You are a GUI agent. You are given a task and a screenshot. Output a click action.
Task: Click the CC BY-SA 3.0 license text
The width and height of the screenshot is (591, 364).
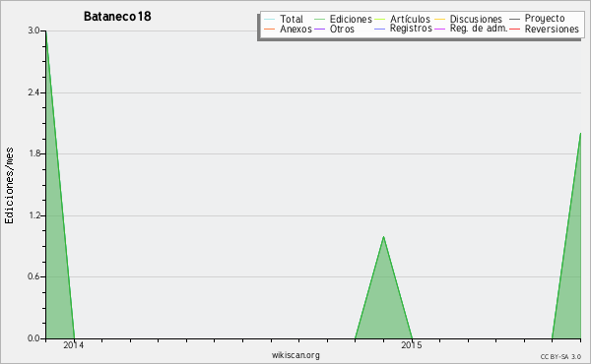pyautogui.click(x=560, y=357)
